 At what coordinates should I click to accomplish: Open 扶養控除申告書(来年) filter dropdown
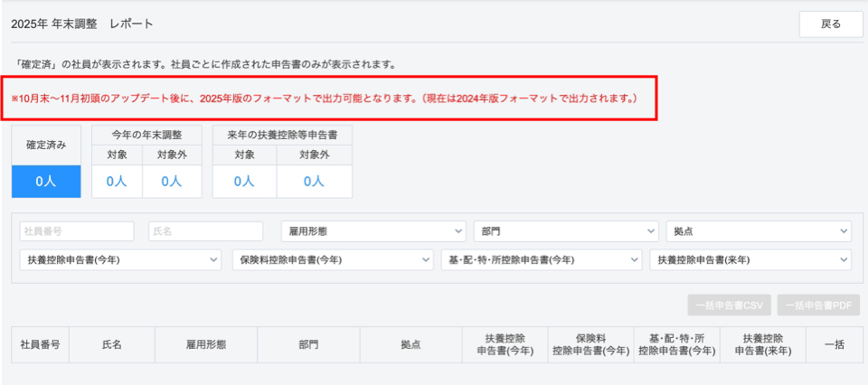pyautogui.click(x=750, y=260)
